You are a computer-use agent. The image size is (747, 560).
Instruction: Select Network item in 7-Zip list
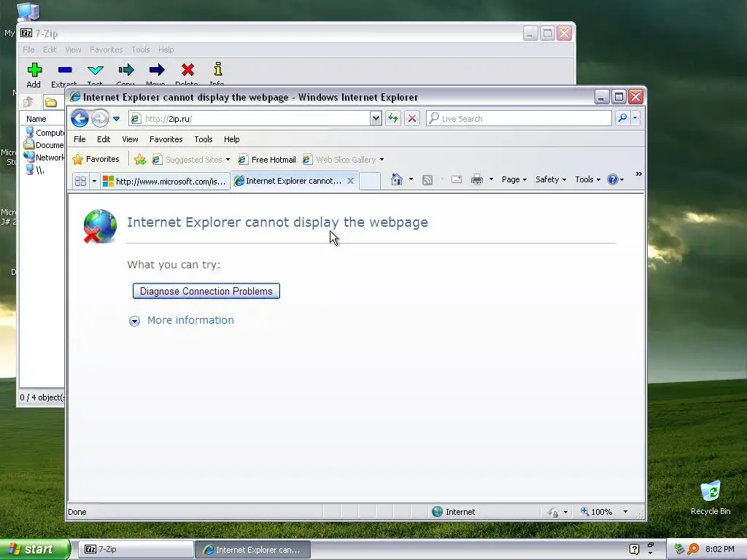pos(44,157)
